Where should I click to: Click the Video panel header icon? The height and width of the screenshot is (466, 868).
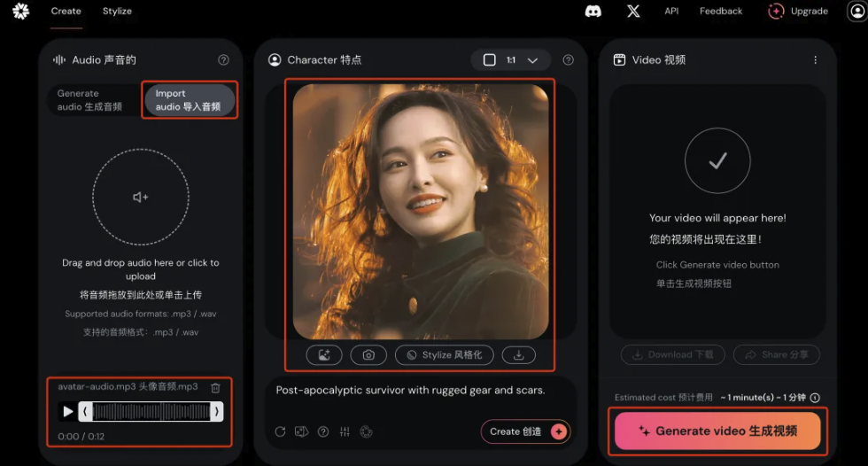coord(619,59)
